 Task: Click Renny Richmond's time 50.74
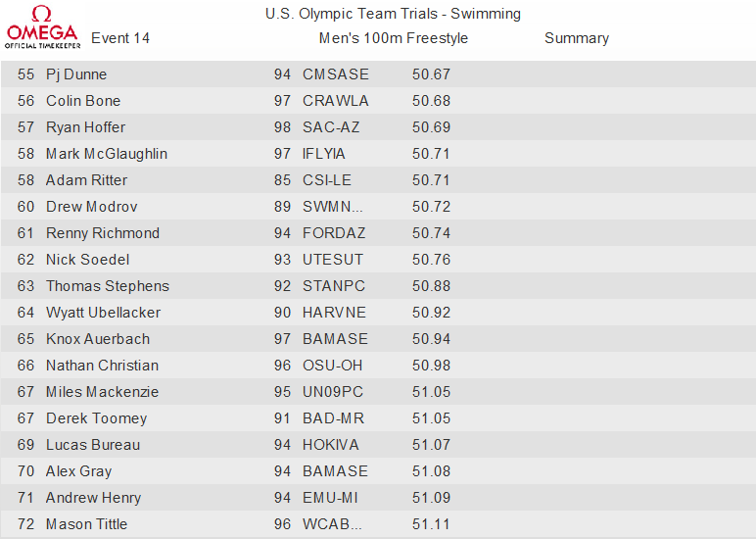pyautogui.click(x=431, y=233)
